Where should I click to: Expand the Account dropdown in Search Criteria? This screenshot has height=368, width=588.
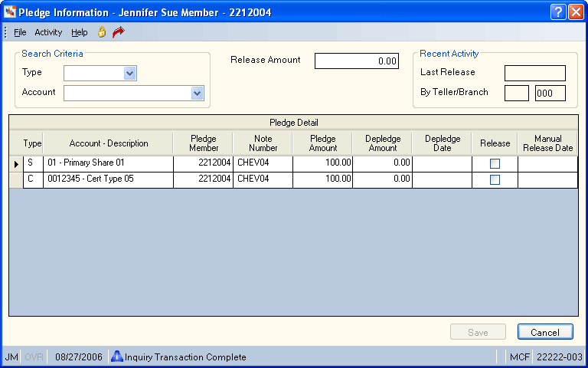pos(198,93)
